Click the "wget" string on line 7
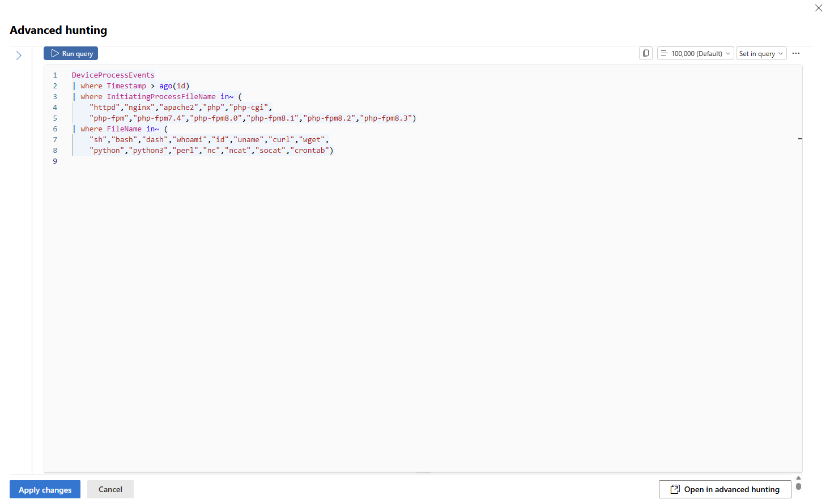 tap(312, 139)
